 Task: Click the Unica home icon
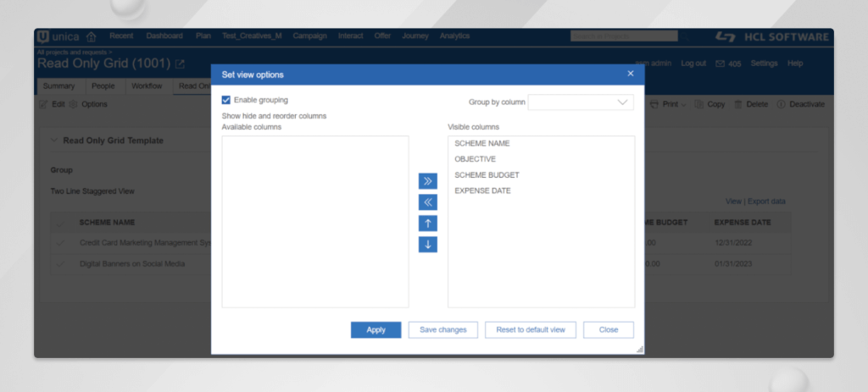[x=92, y=36]
